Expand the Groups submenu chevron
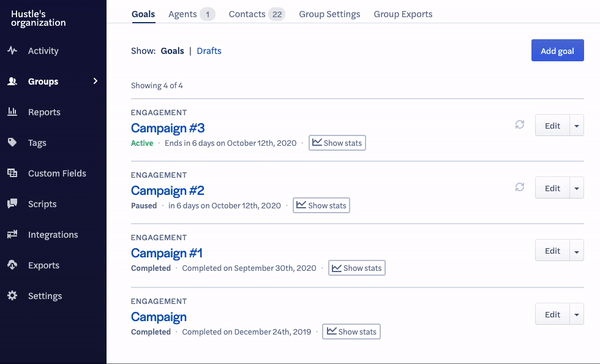 coord(95,81)
